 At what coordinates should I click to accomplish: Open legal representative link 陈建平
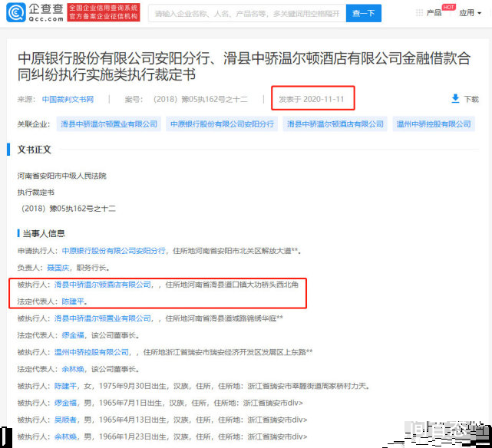(73, 301)
